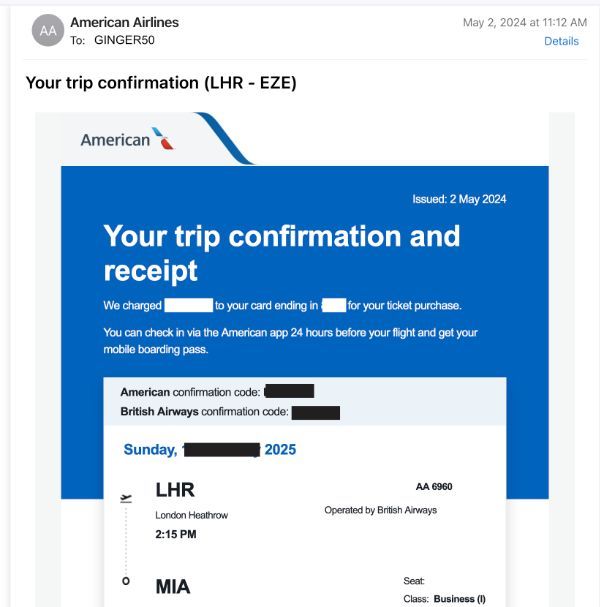
Task: Click the email subject line LHR - EZE
Action: (161, 83)
